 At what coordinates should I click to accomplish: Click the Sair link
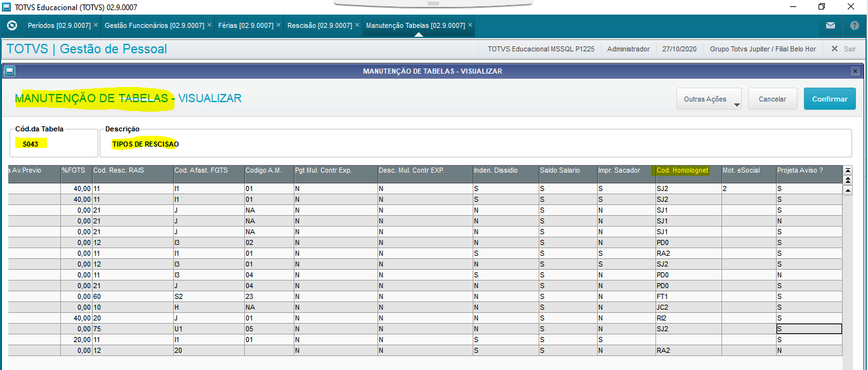850,49
